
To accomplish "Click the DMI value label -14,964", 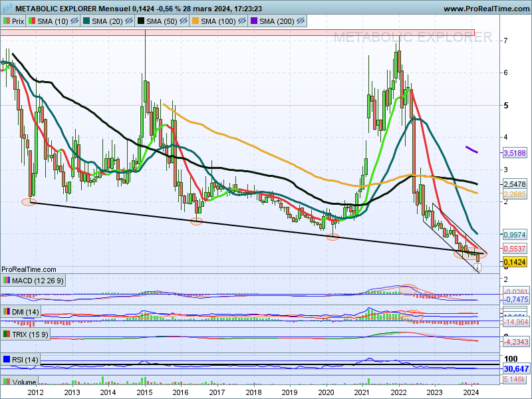I will 516,322.
